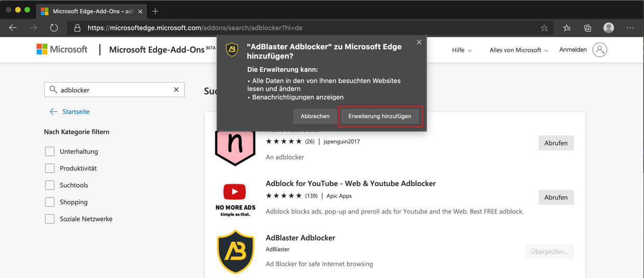Click the Anmelden user avatar icon
Screen dimensions: 644x278
[x=600, y=50]
